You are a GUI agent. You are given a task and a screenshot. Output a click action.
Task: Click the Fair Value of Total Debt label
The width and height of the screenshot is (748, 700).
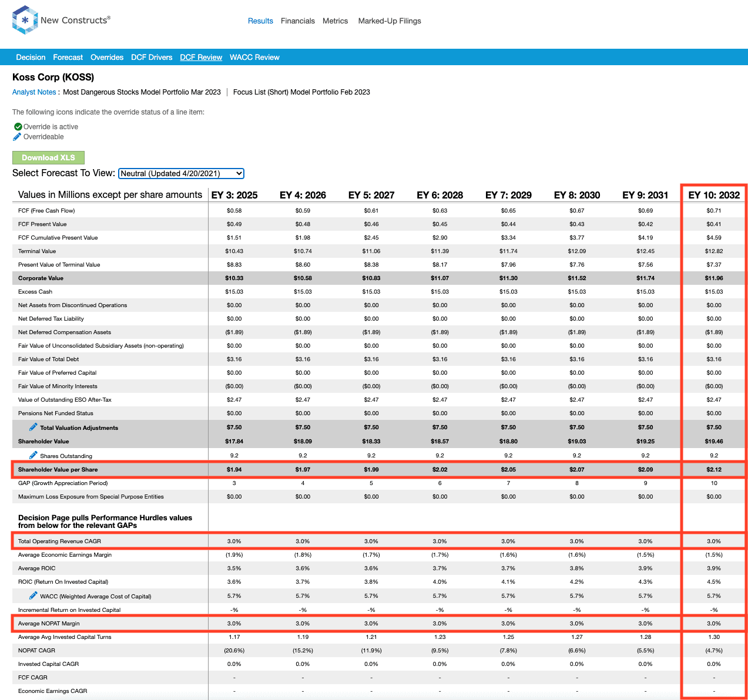point(48,359)
